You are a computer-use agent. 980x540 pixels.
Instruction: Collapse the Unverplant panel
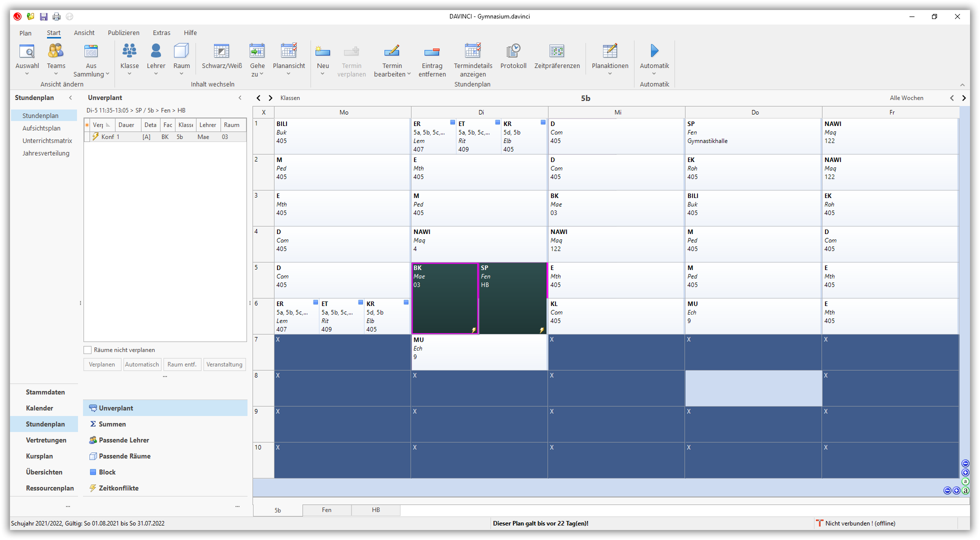click(x=240, y=98)
